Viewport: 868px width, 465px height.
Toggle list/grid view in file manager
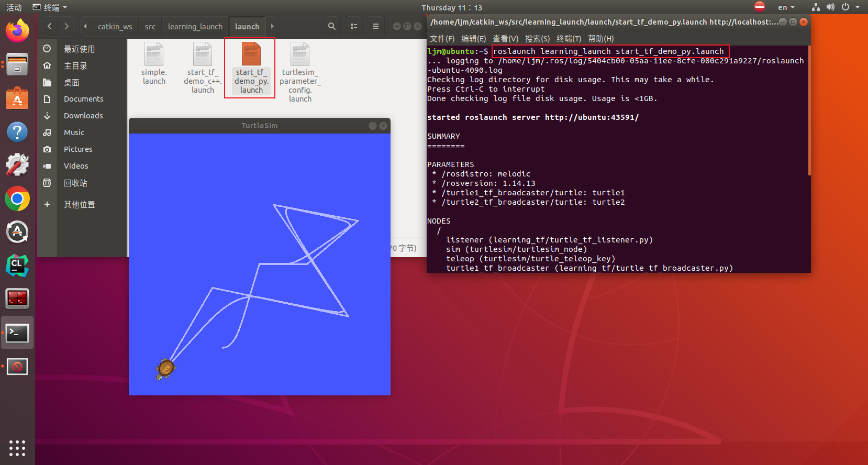coord(354,26)
